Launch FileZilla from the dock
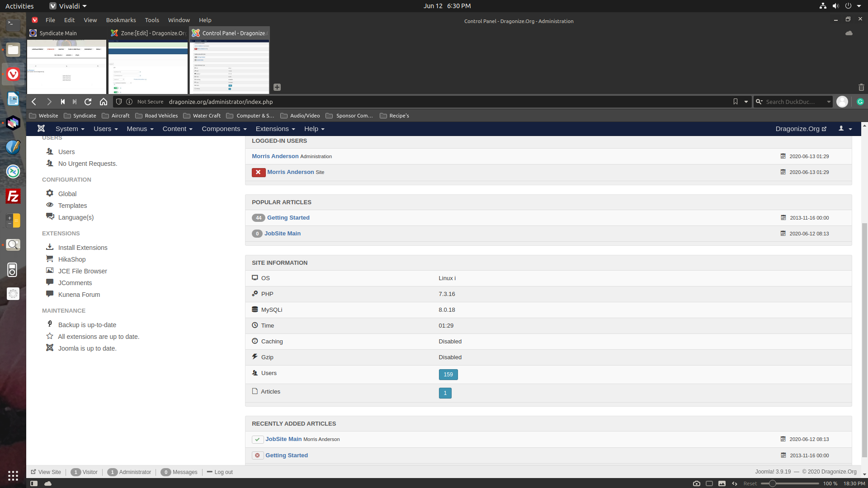This screenshot has height=488, width=868. tap(13, 196)
